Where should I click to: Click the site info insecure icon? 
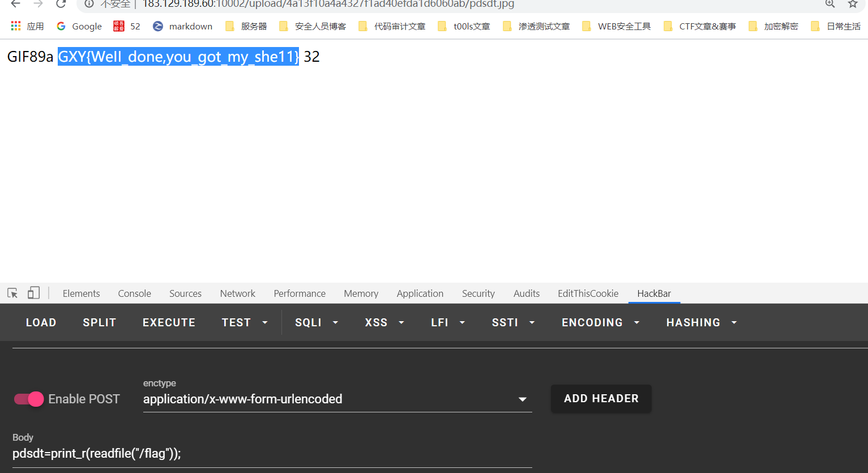(x=89, y=4)
